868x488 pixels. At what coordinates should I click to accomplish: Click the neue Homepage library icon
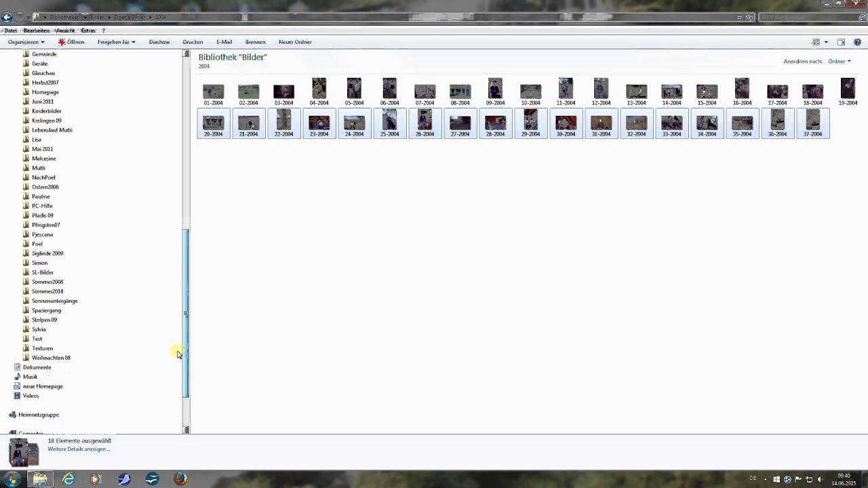click(18, 386)
